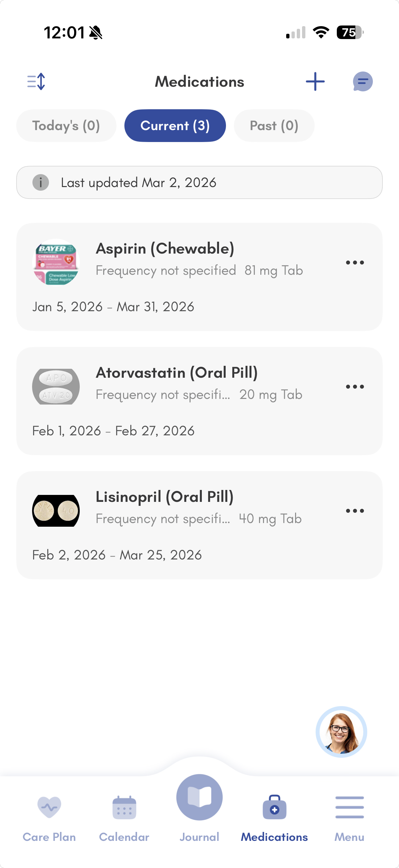Tap the floating assistant avatar button

(x=341, y=732)
